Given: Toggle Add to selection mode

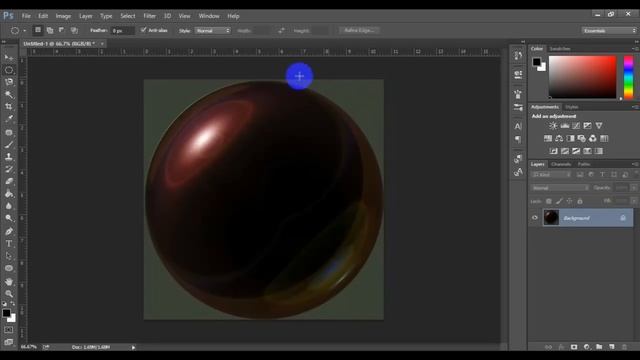Looking at the screenshot, I should tap(50, 30).
